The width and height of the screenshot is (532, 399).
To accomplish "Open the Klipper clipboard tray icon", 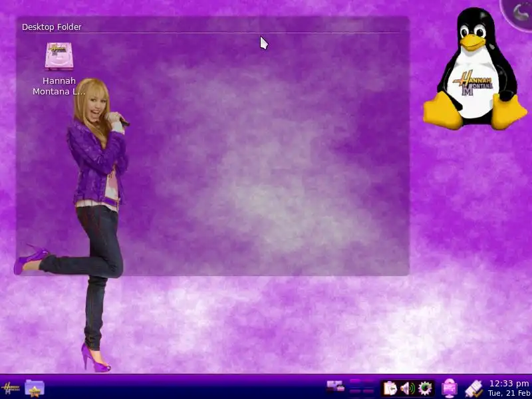I will point(390,388).
